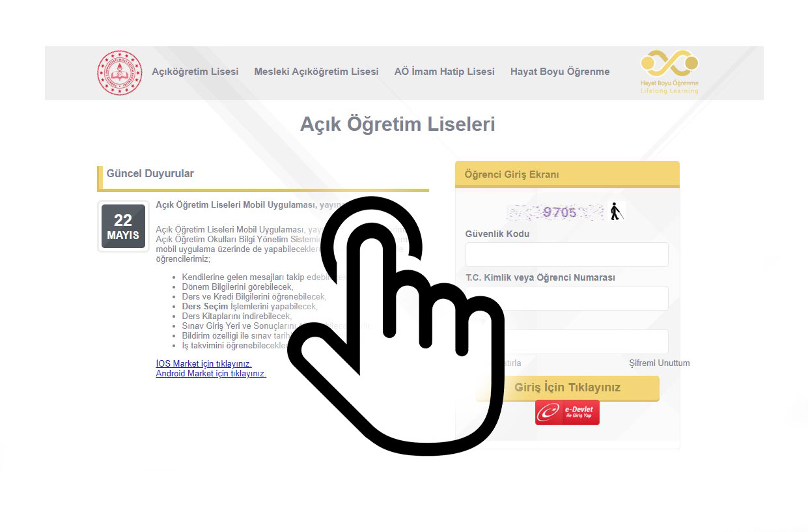Click the Güncel Duyurular section heading
The height and width of the screenshot is (532, 808).
pos(150,174)
